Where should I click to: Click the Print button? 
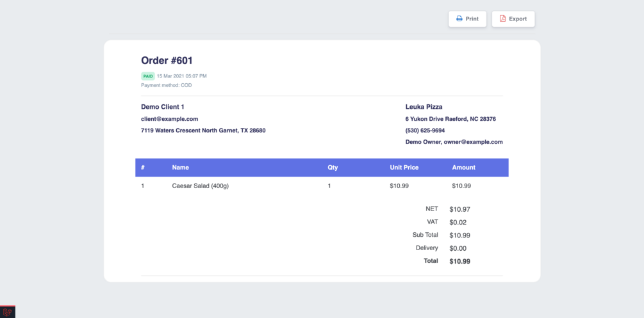[467, 19]
